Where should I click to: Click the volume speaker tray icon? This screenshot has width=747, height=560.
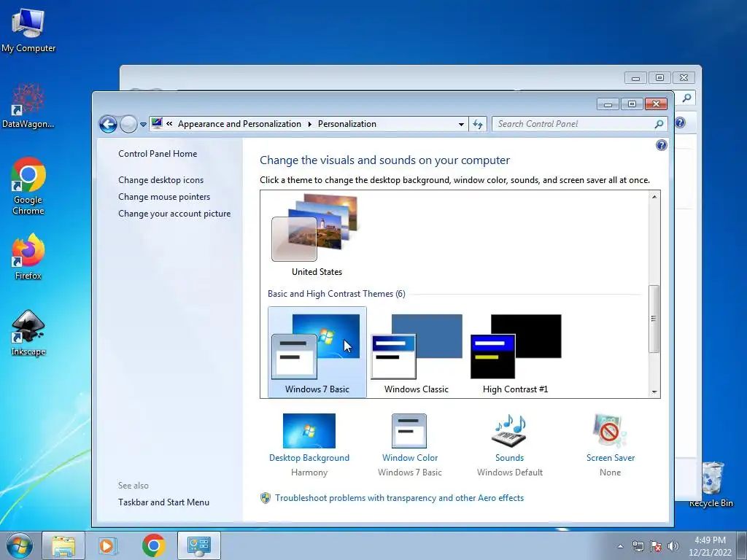click(673, 546)
